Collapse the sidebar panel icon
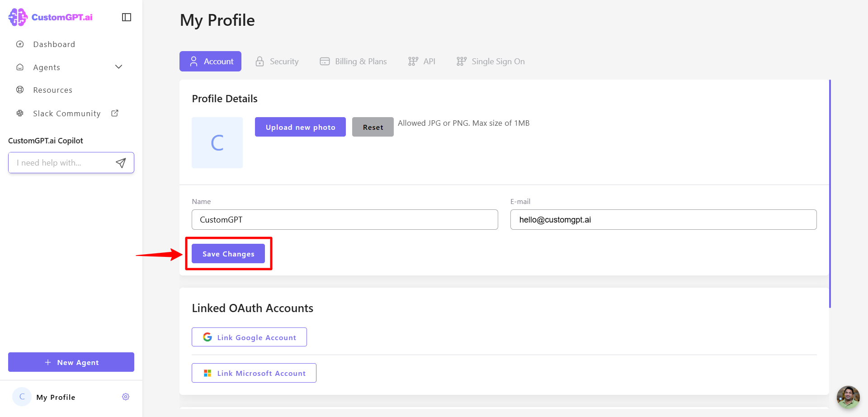This screenshot has height=417, width=868. point(127,17)
